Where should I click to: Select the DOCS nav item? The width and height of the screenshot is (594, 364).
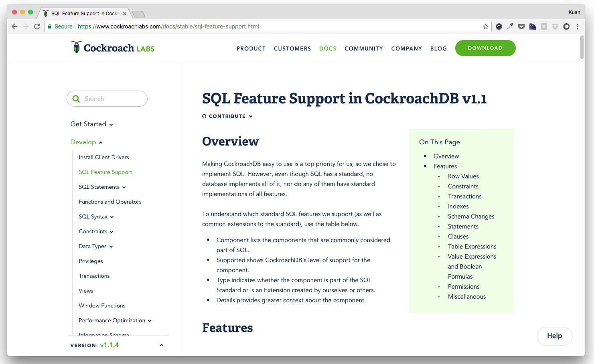pos(328,49)
